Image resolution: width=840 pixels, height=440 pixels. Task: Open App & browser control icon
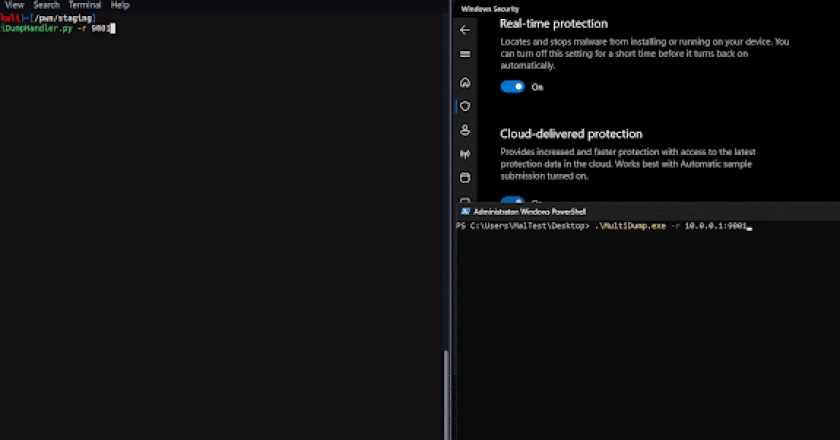pos(464,178)
